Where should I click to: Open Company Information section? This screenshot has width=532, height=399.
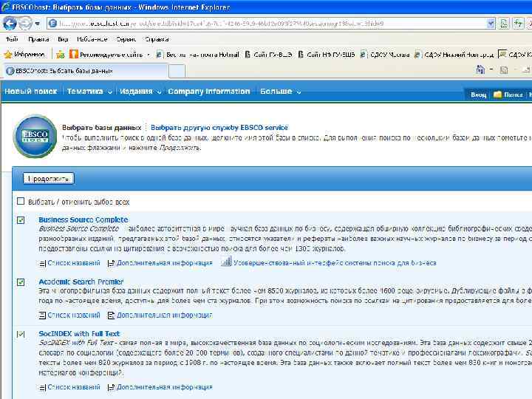(208, 92)
